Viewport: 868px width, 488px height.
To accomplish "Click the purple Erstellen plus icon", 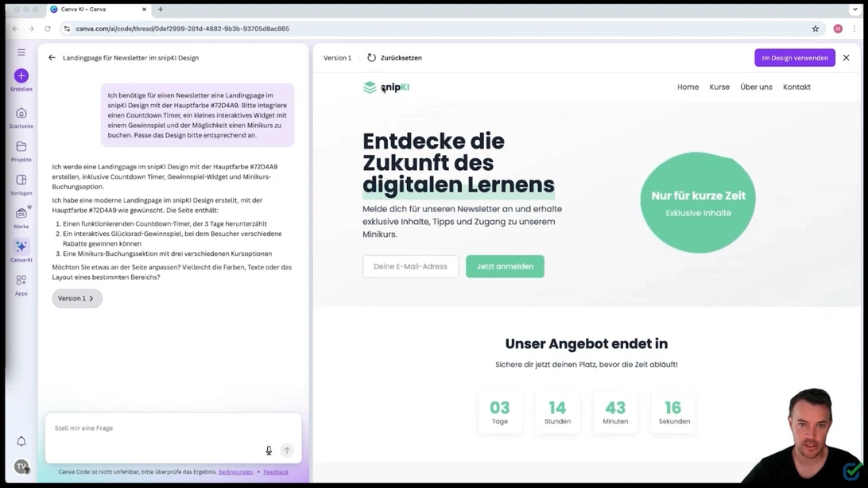I will [x=21, y=76].
